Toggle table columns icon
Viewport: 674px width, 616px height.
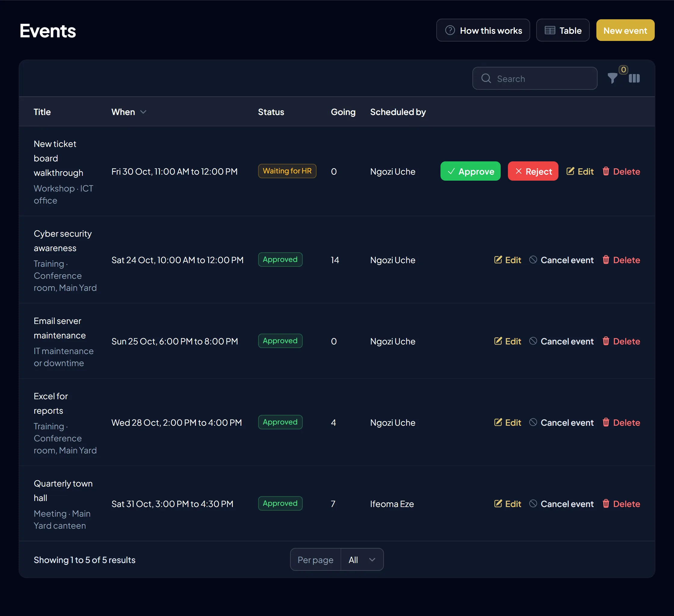634,78
